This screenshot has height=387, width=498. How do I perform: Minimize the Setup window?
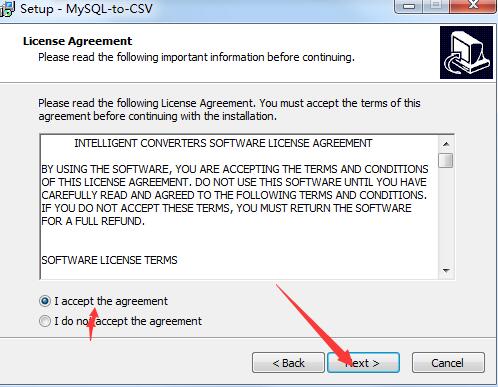pyautogui.click(x=409, y=6)
